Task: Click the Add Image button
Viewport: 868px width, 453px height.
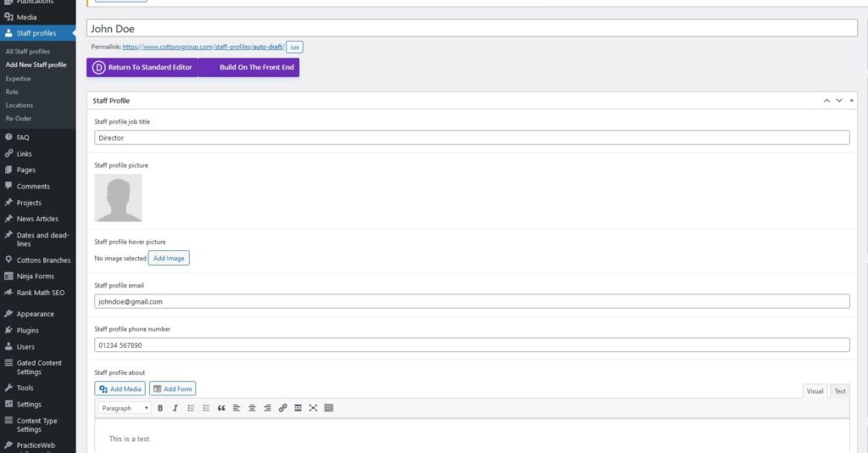Action: (169, 258)
